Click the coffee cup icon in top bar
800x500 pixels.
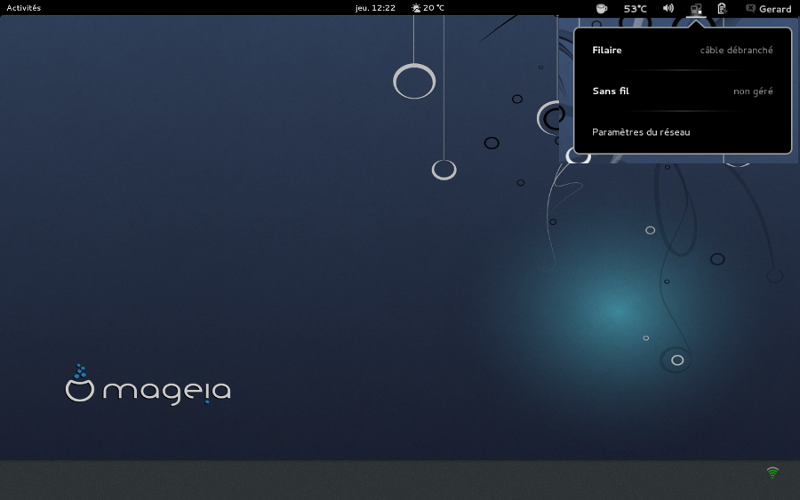(x=602, y=8)
